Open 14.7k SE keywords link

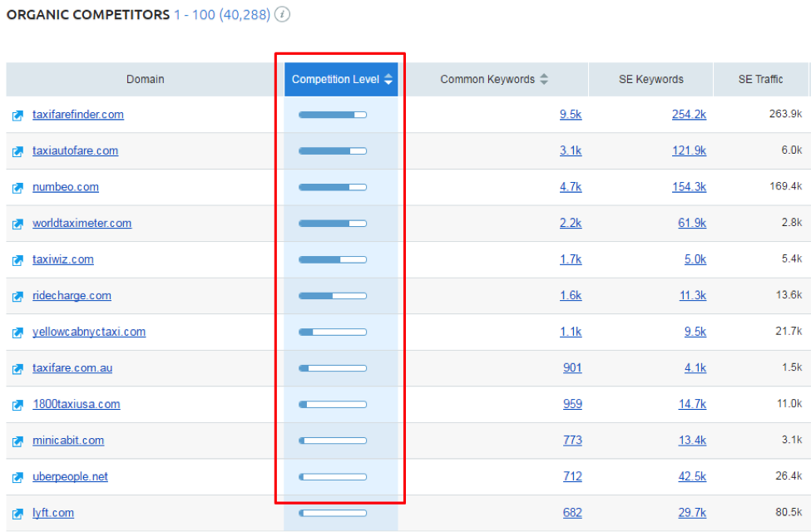693,404
